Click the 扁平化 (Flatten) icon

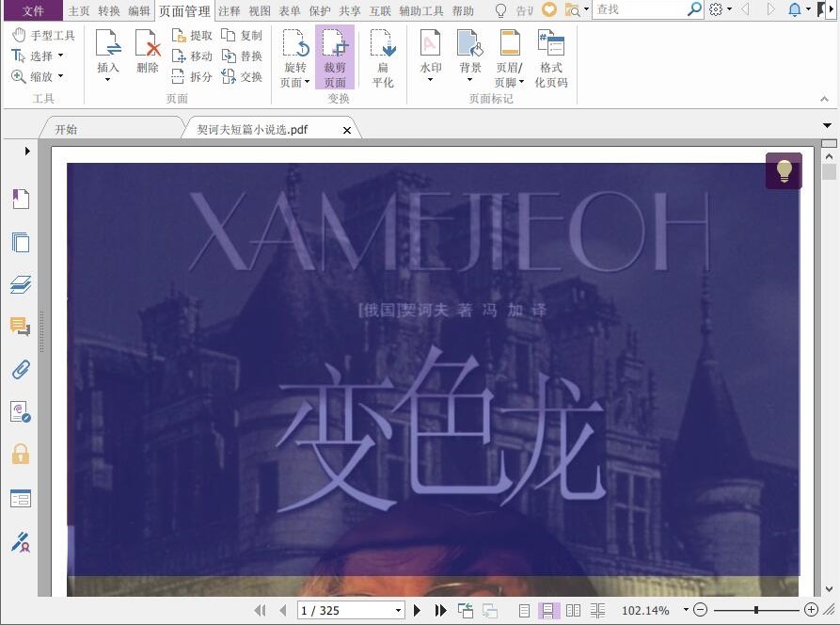(383, 55)
